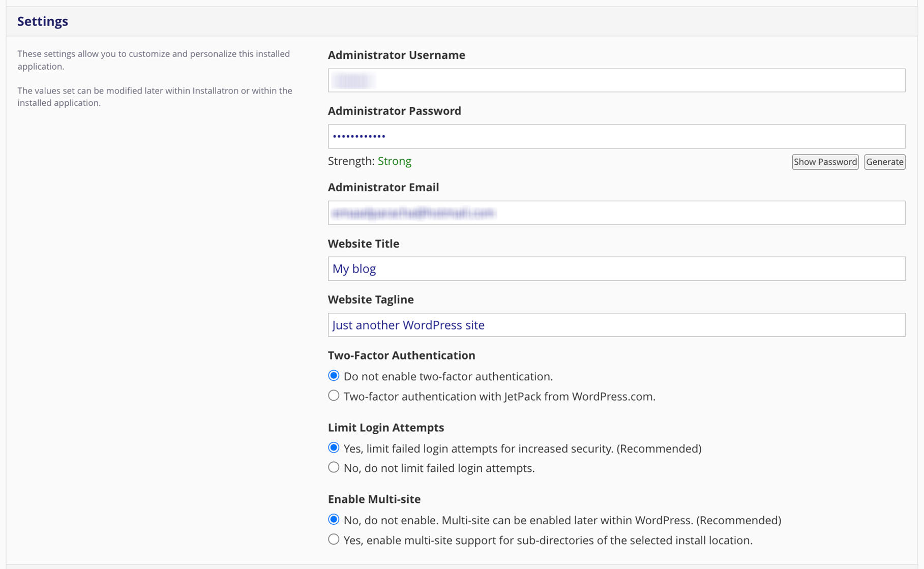Click the green Strong strength indicator
This screenshot has height=569, width=924.
tap(394, 161)
